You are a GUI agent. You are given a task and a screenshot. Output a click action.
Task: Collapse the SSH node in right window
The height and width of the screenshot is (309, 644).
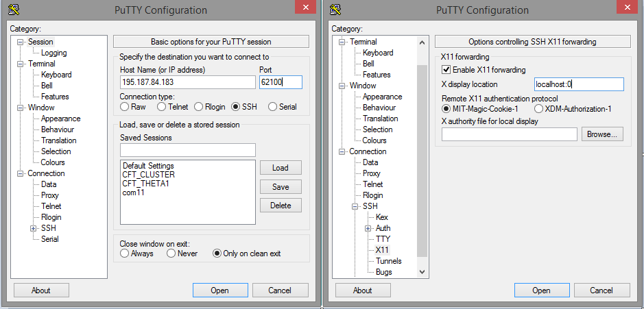[x=355, y=206]
